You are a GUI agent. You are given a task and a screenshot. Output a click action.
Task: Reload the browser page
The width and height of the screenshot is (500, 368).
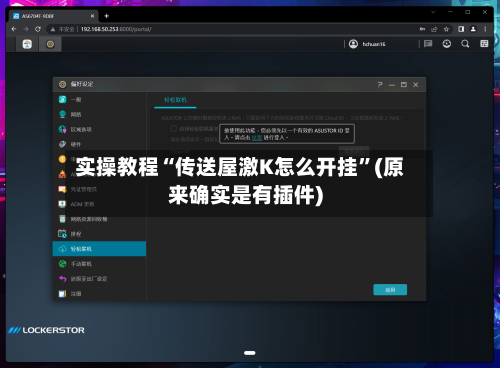(38, 29)
